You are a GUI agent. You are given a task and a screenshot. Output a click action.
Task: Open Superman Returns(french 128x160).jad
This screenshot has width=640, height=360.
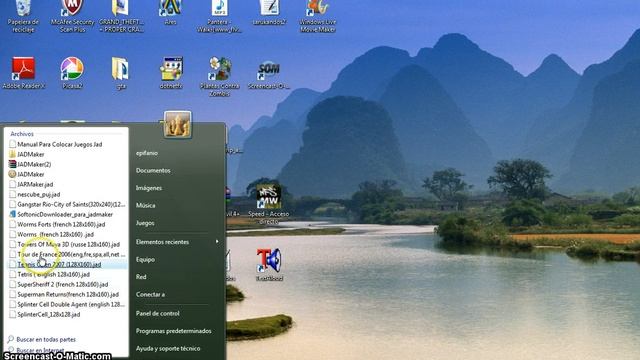(x=68, y=294)
